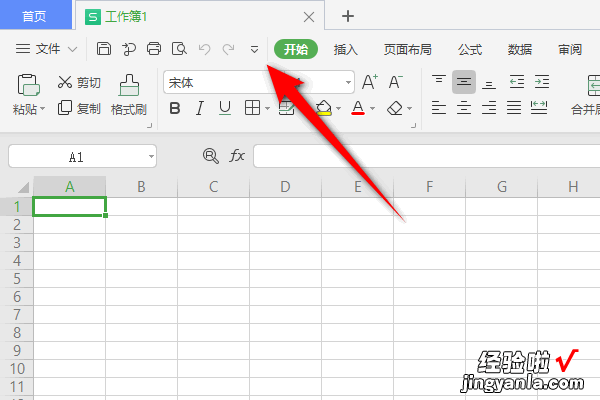Click the Paste (粘贴) clipboard icon
The width and height of the screenshot is (600, 400).
(28, 85)
